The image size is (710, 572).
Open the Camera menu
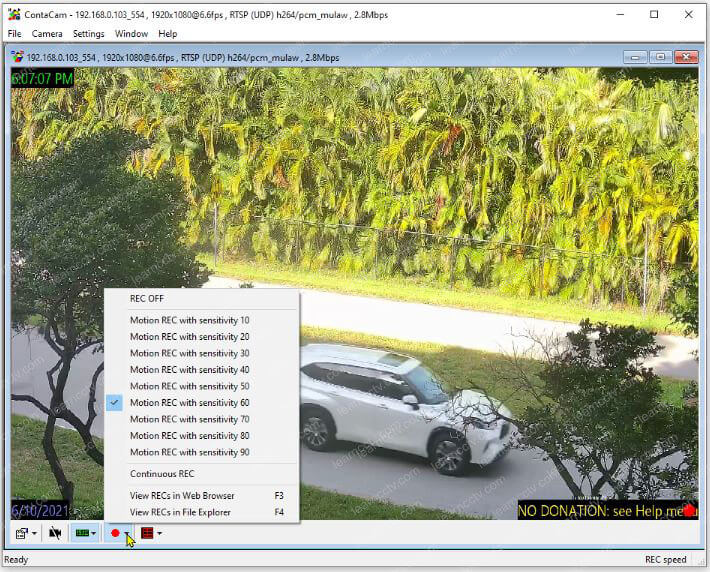[x=47, y=34]
